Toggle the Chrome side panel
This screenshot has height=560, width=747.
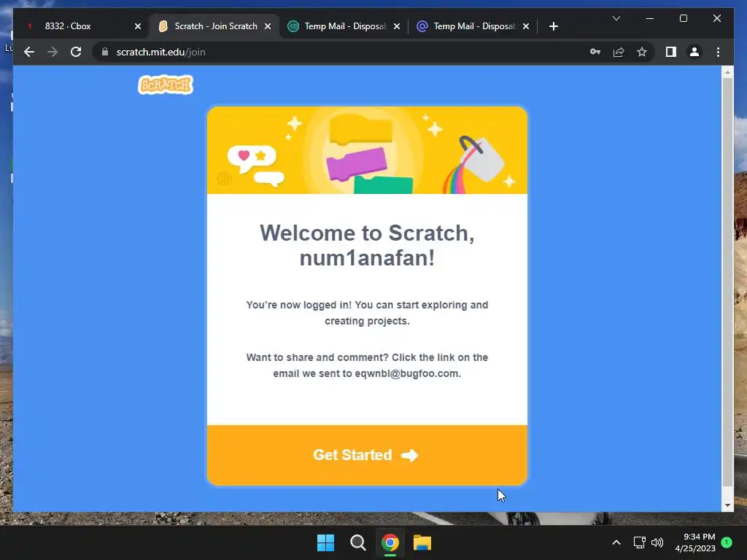(671, 52)
